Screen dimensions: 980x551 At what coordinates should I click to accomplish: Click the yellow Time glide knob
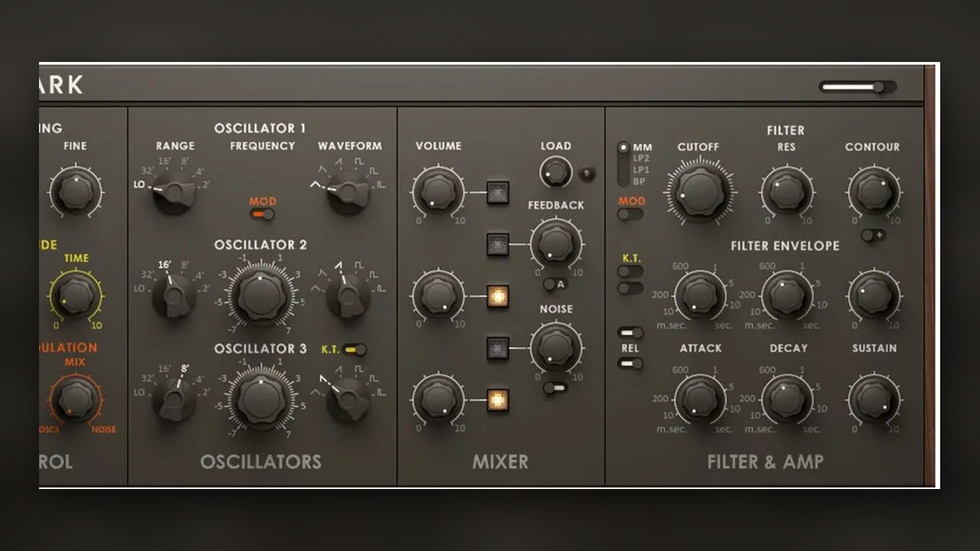point(75,295)
